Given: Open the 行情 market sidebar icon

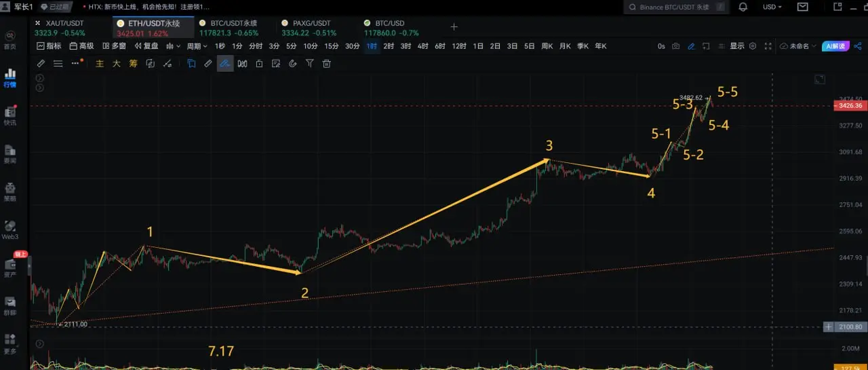Looking at the screenshot, I should [x=9, y=78].
